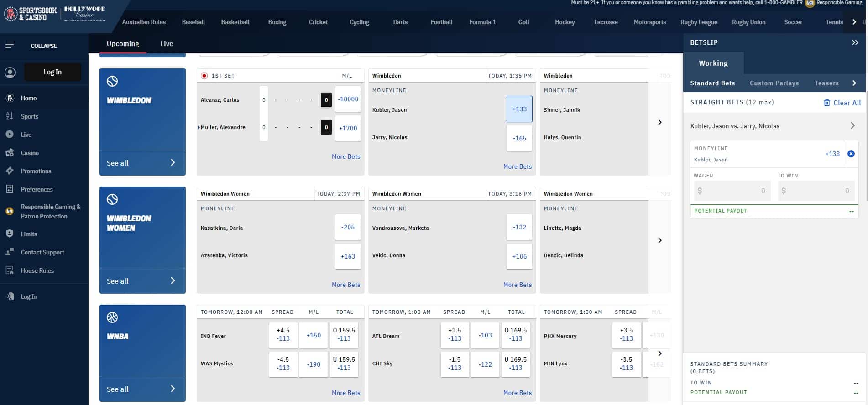This screenshot has height=405, width=868.
Task: Click the WNBA basketball icon
Action: (x=112, y=317)
